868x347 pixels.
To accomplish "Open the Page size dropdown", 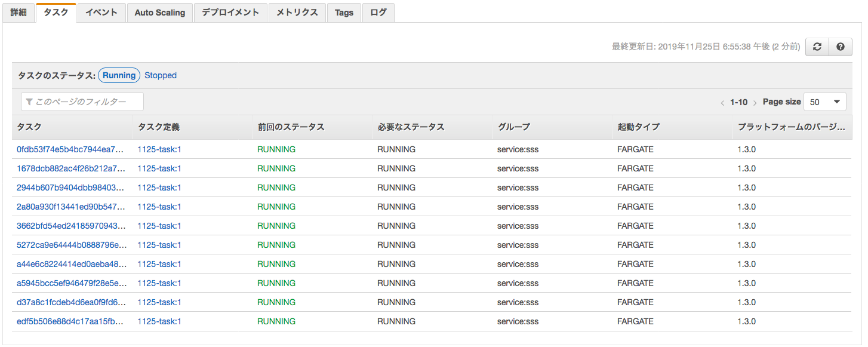I will click(826, 102).
